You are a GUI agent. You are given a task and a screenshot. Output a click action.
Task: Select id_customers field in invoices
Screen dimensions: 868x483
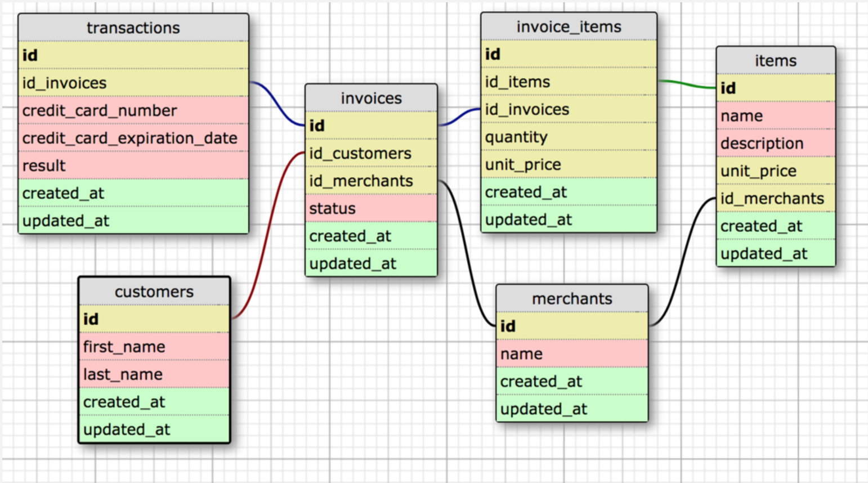(x=371, y=153)
